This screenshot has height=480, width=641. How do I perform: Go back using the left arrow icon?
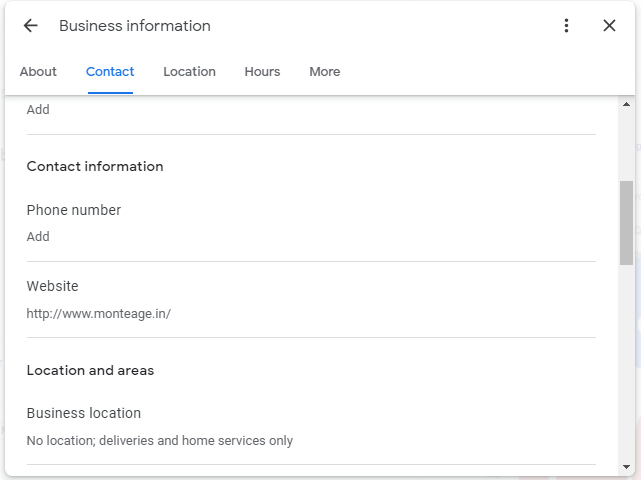[31, 26]
